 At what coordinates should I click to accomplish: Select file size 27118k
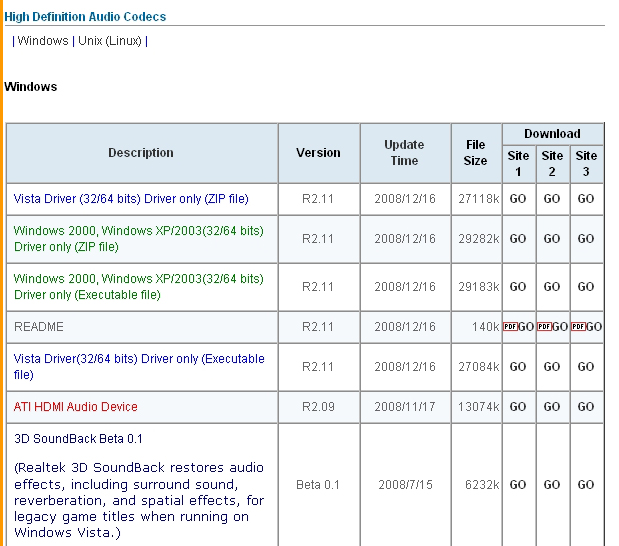pyautogui.click(x=479, y=199)
